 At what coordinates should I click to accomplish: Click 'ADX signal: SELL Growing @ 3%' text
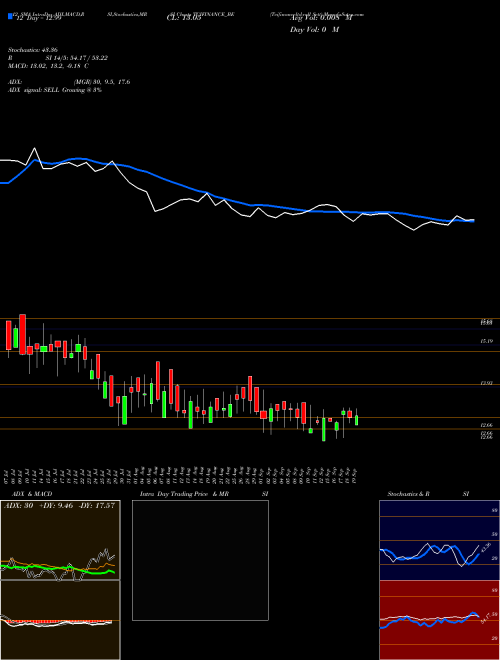tap(55, 90)
